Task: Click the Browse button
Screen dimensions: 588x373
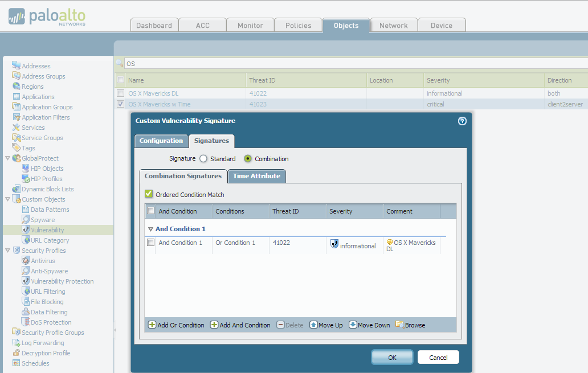Action: (x=411, y=325)
